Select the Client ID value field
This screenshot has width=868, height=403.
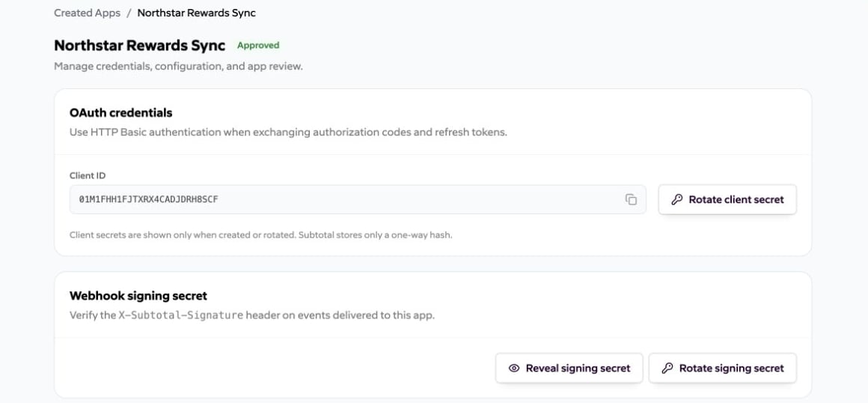point(358,199)
